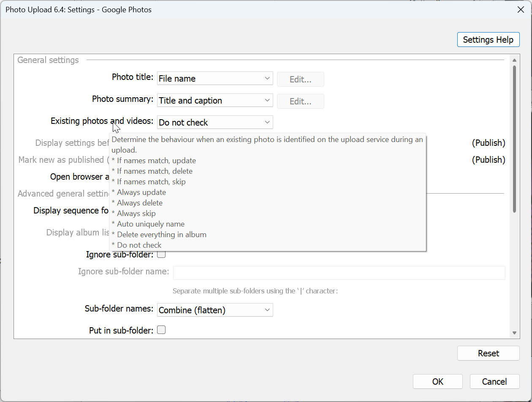Image resolution: width=532 pixels, height=402 pixels.
Task: Open the Photo summary dropdown
Action: (x=215, y=101)
